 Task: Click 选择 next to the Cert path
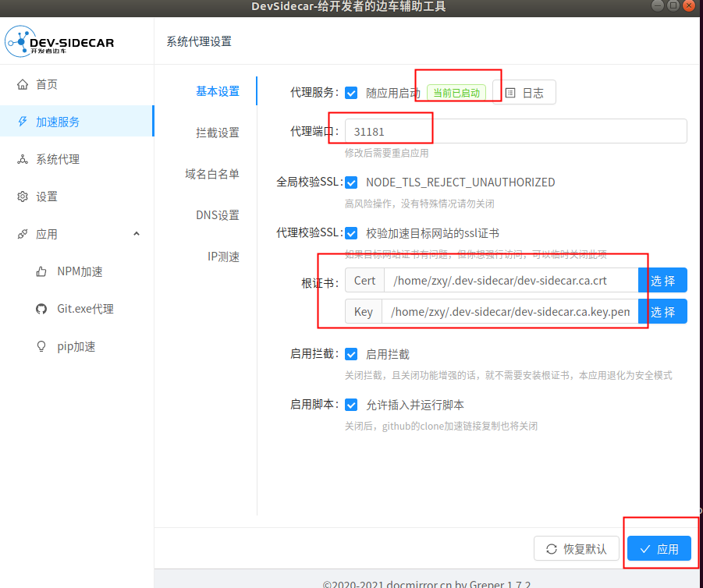coord(662,280)
